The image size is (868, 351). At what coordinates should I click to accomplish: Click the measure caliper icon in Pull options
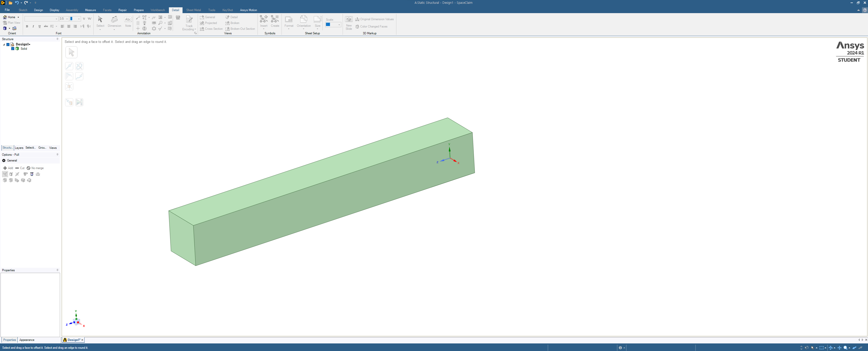click(x=25, y=174)
